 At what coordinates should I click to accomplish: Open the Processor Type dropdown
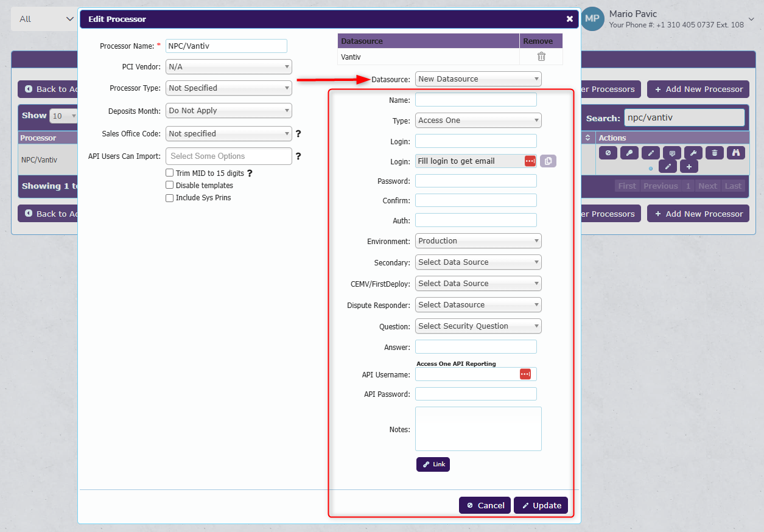pos(229,88)
